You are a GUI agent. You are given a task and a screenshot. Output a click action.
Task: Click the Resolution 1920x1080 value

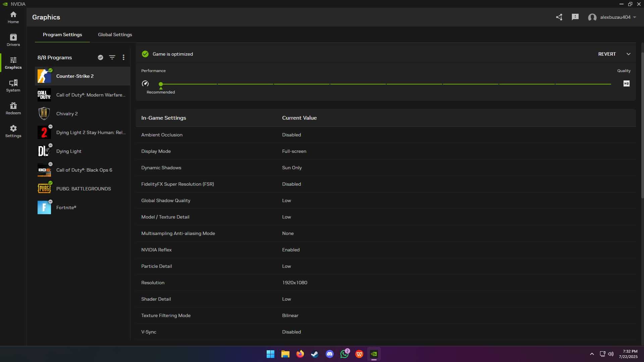[x=294, y=283]
